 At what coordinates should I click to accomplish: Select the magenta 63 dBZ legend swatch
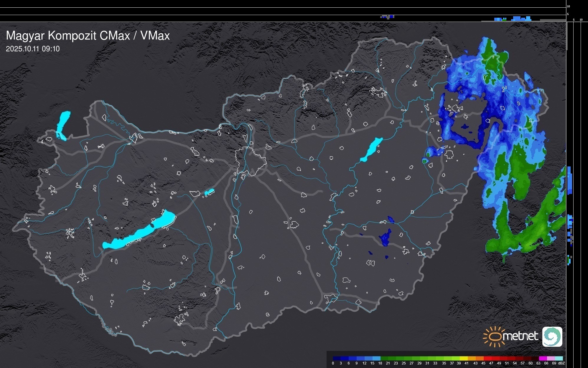pyautogui.click(x=542, y=358)
